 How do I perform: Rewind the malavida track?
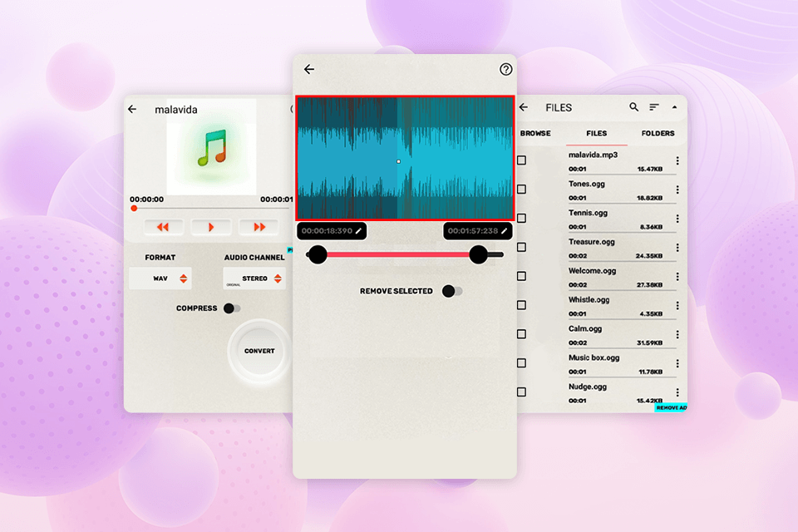click(164, 227)
